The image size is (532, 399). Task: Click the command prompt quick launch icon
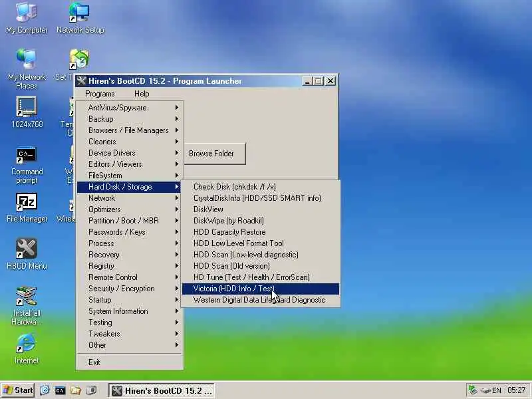point(60,390)
